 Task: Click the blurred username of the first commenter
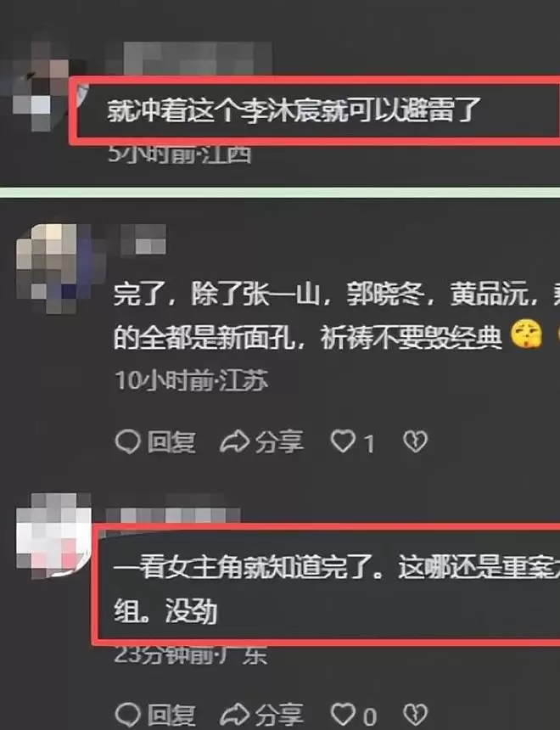point(188,59)
